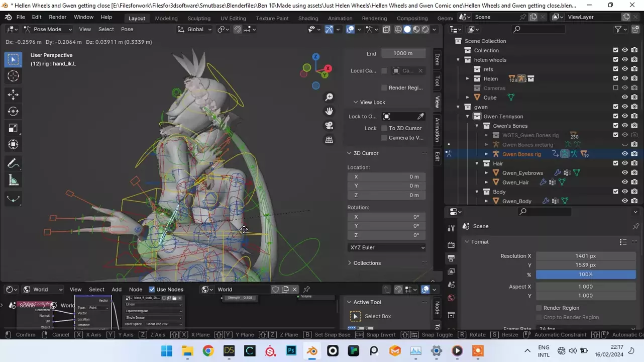Viewport: 644px width, 362px height.
Task: Switch to orthographic grid view icon
Action: pos(329,140)
